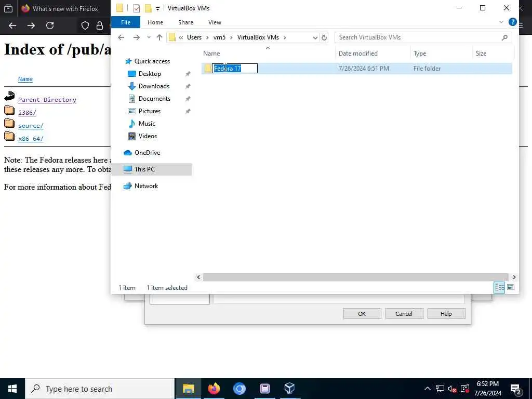Image resolution: width=532 pixels, height=399 pixels.
Task: Click the horizontal scrollbar track in file list
Action: pyautogui.click(x=355, y=277)
